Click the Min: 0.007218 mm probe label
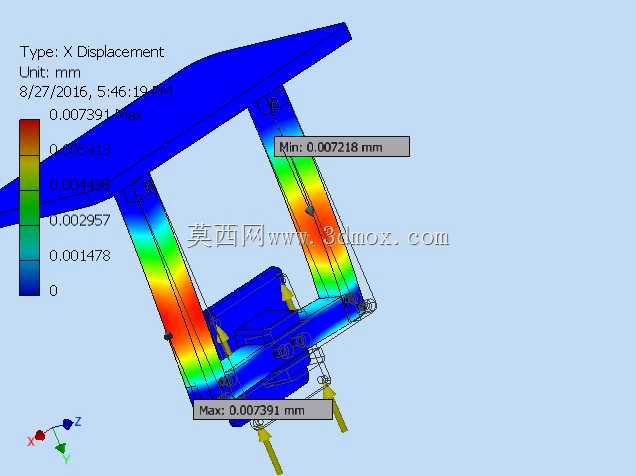 pos(342,147)
